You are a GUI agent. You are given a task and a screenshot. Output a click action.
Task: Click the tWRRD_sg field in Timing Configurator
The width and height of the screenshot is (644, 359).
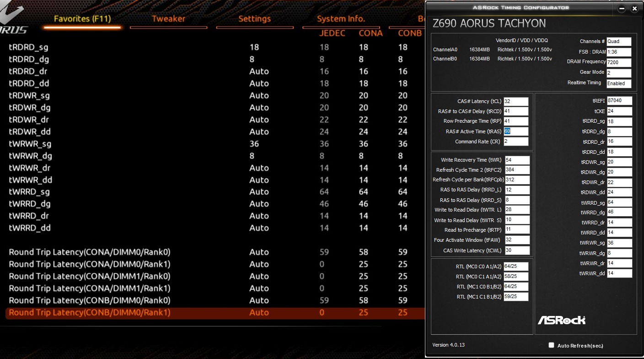620,202
